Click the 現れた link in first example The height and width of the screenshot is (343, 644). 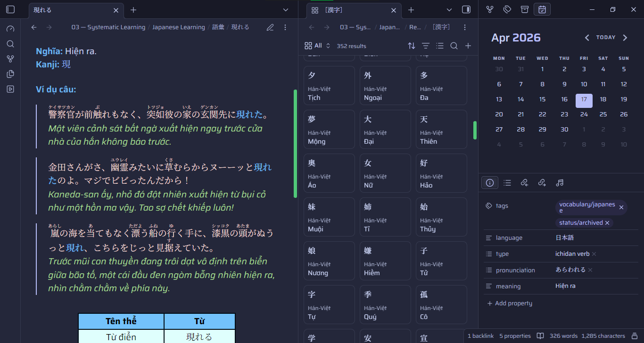pyautogui.click(x=249, y=114)
